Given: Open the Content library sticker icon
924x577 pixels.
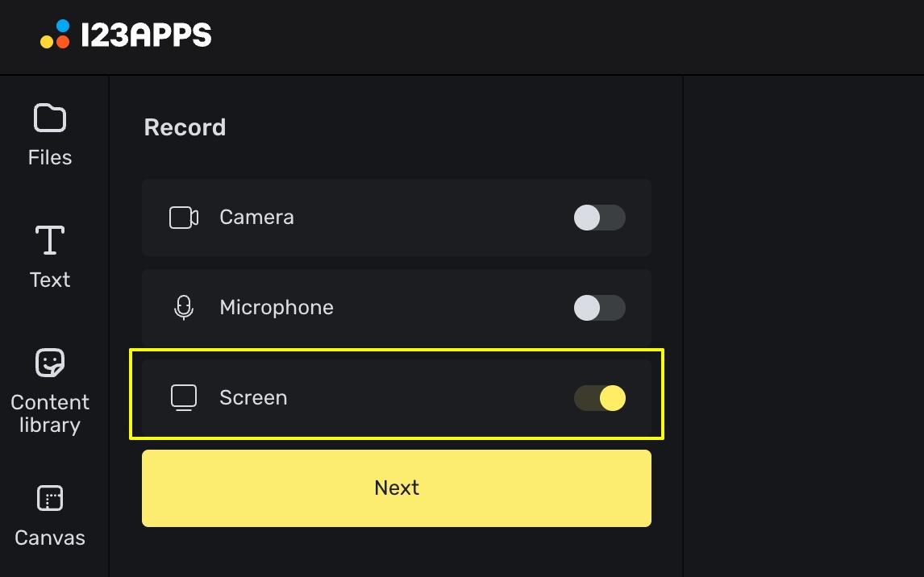Looking at the screenshot, I should click(x=49, y=363).
